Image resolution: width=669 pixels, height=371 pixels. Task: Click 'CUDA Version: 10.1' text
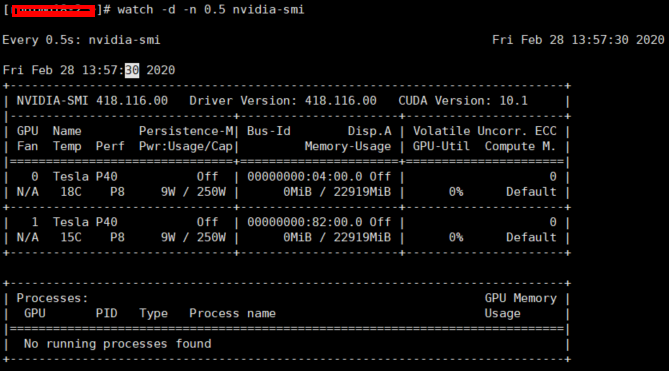pos(463,101)
